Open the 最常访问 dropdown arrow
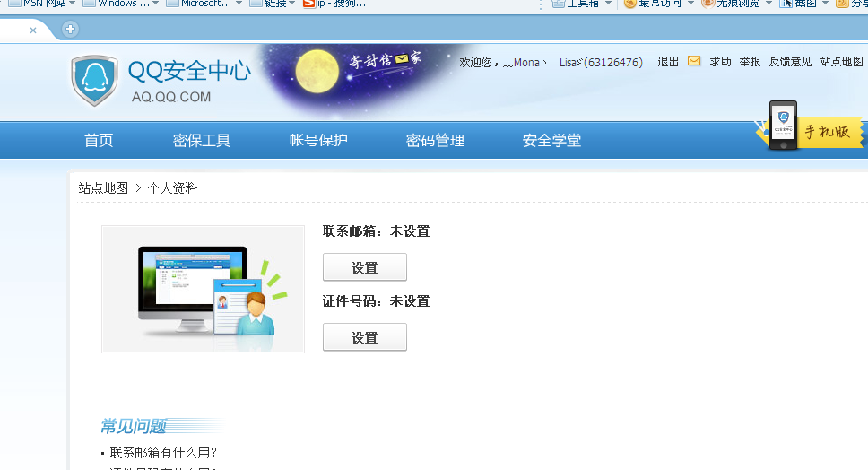Screen dimensions: 868x470 pyautogui.click(x=690, y=4)
